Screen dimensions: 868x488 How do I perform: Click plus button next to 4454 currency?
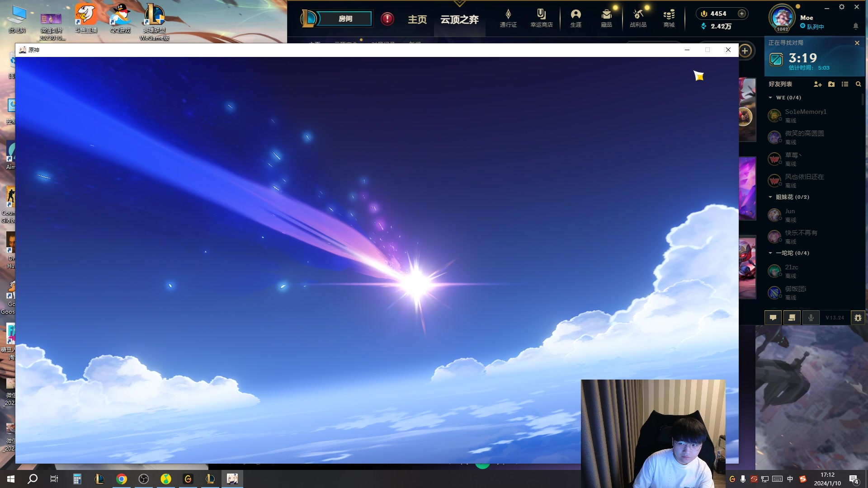pos(742,14)
